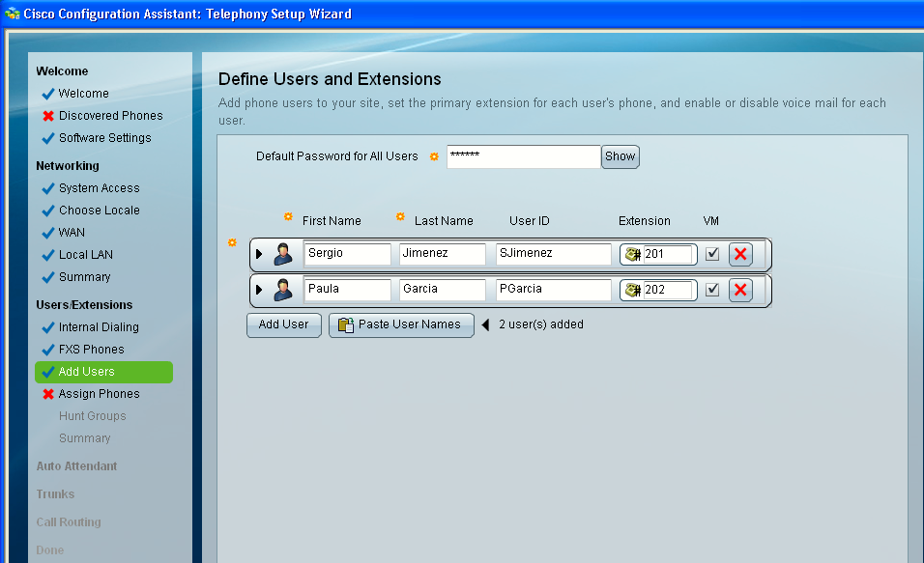Click the first name field containing Paula
The image size is (924, 563).
pyautogui.click(x=347, y=290)
